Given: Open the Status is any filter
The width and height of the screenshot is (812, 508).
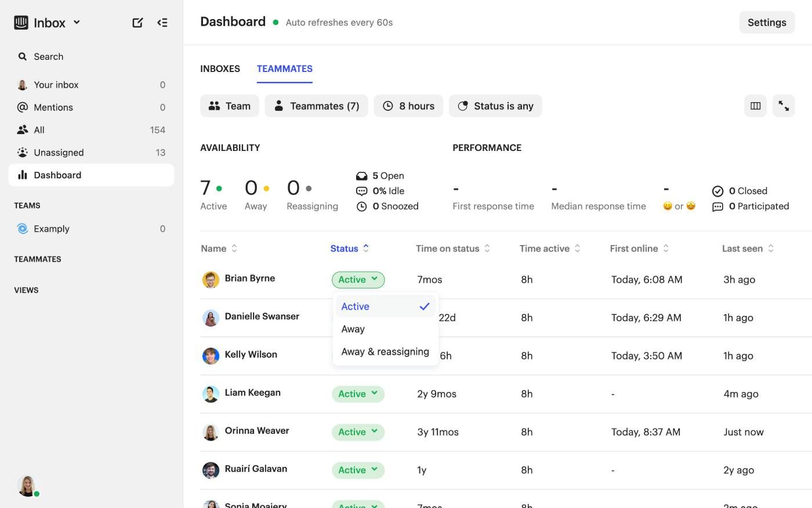Looking at the screenshot, I should tap(495, 106).
